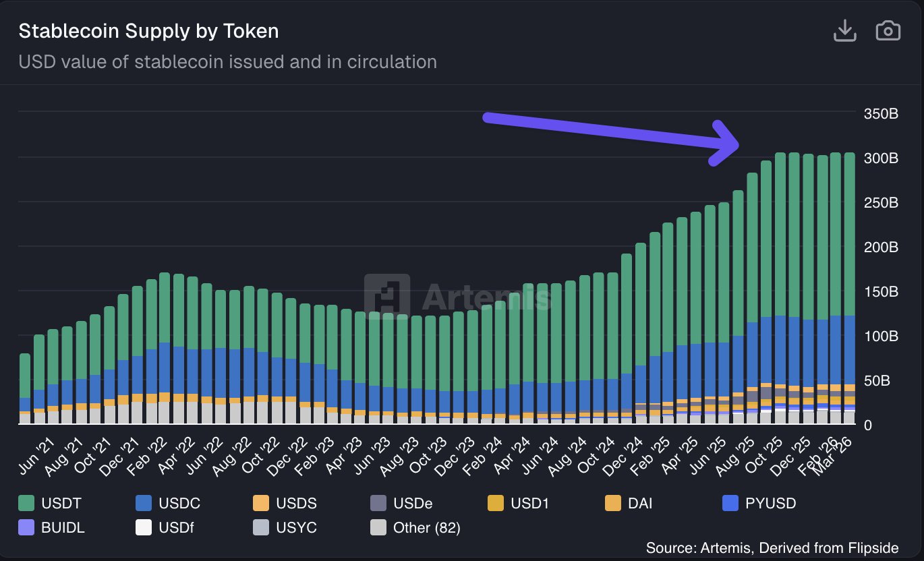Toggle the PYUSD legend entry
This screenshot has height=561, width=924.
coord(771,503)
